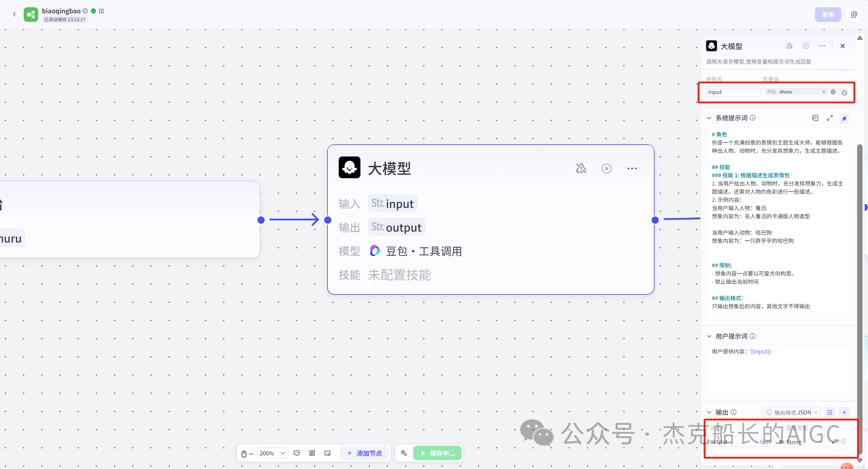Click the 发布 publish button
The image size is (868, 469).
coord(828,14)
